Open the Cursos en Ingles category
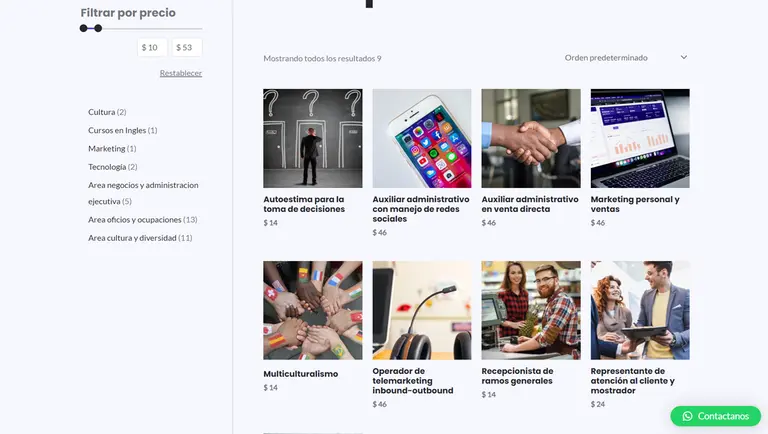Viewport: 768px width, 434px height. [x=116, y=130]
